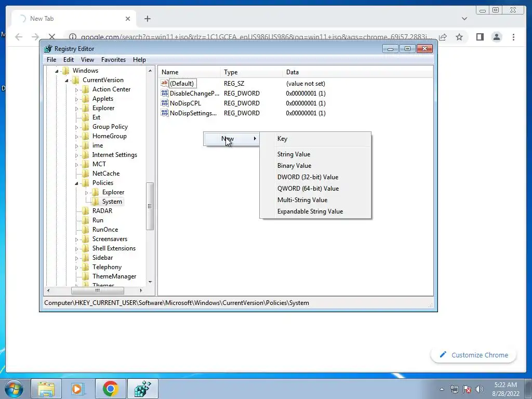Viewport: 532px width, 399px height.
Task: Show hidden tray icons arrow
Action: [442, 389]
